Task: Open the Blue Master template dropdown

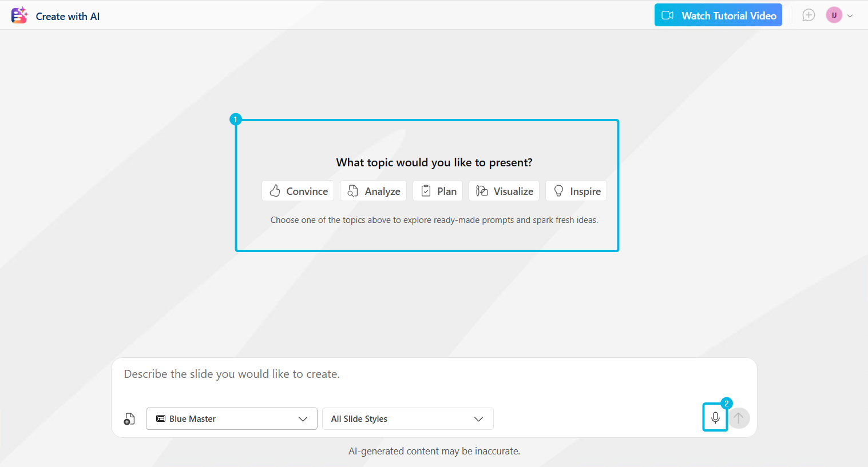Action: (232, 419)
